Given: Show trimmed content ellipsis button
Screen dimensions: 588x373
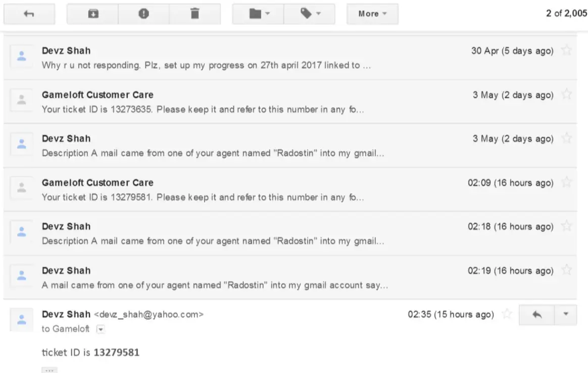Looking at the screenshot, I should [x=49, y=370].
